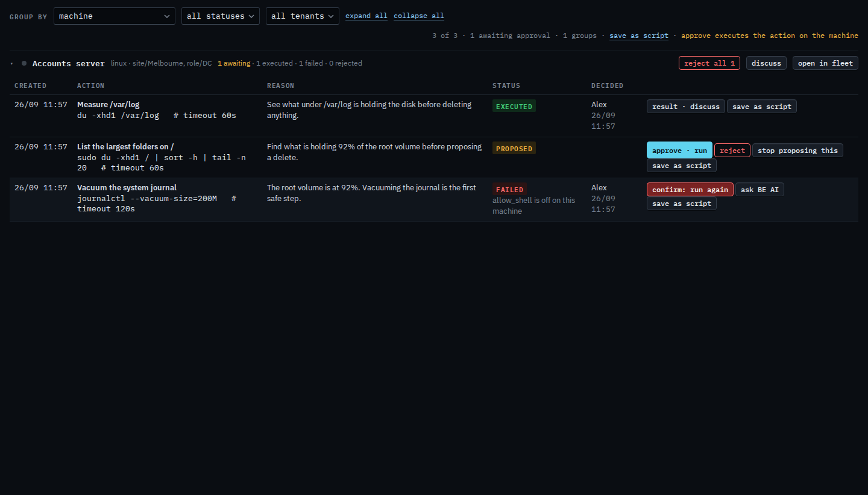868x495 pixels.
Task: Click the DECIDED column header
Action: pyautogui.click(x=608, y=86)
